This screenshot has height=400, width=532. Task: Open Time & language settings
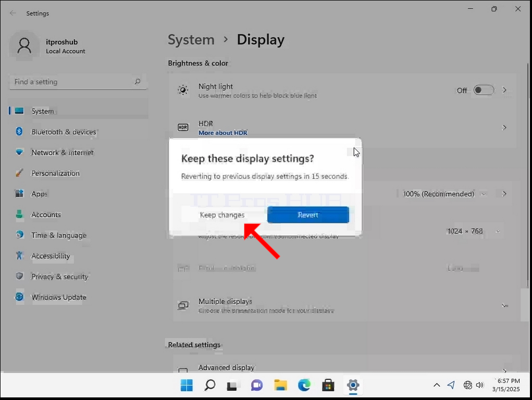pos(79,235)
